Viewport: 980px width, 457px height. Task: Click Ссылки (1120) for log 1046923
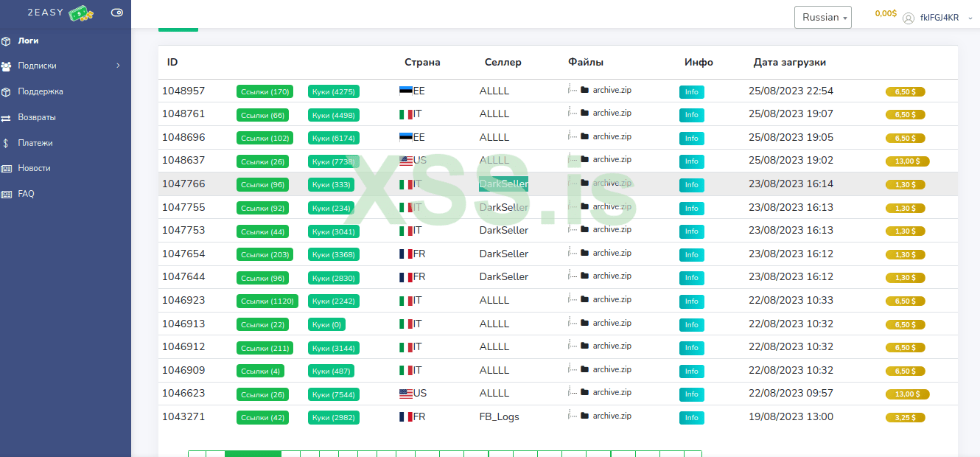[x=267, y=301]
